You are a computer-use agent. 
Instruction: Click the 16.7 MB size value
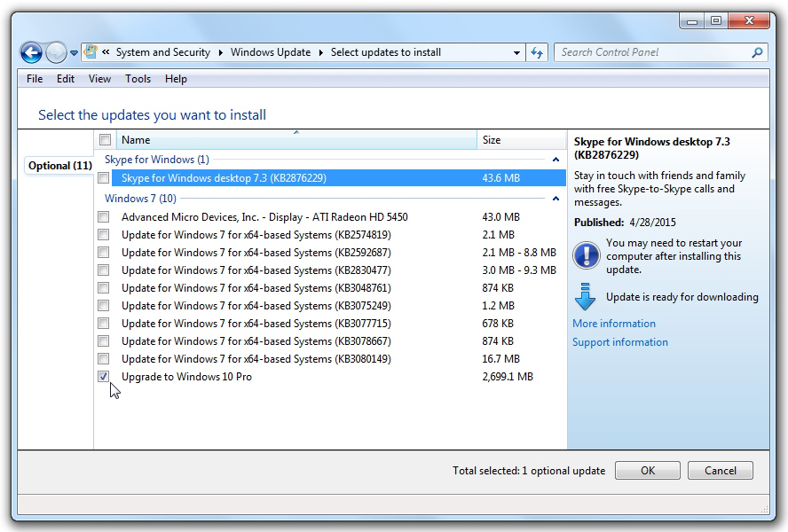coord(501,359)
